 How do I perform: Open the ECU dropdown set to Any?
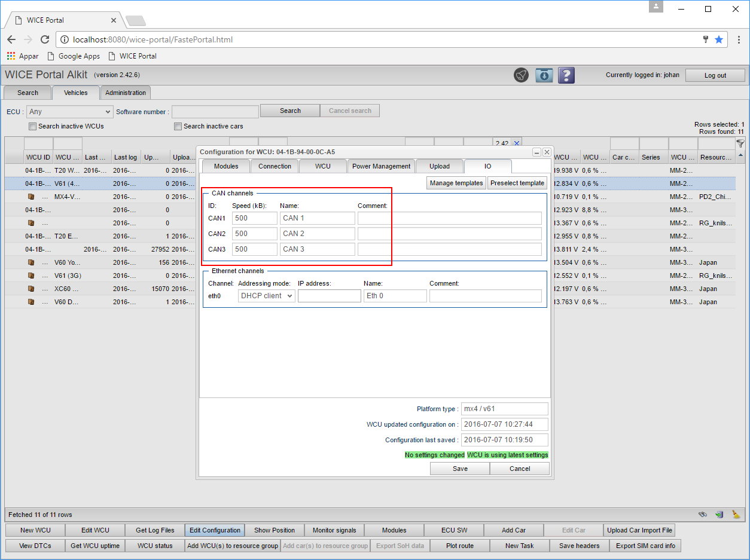(70, 112)
